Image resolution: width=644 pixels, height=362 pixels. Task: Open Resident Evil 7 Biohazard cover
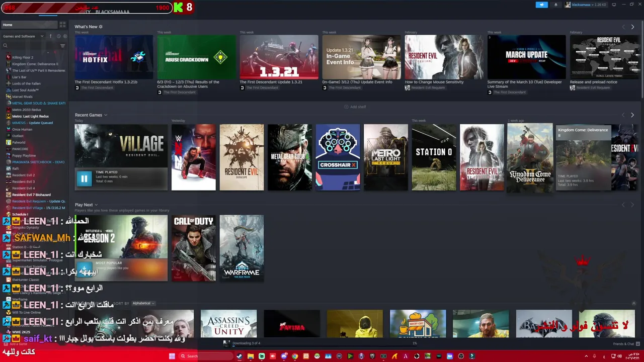pos(242,157)
